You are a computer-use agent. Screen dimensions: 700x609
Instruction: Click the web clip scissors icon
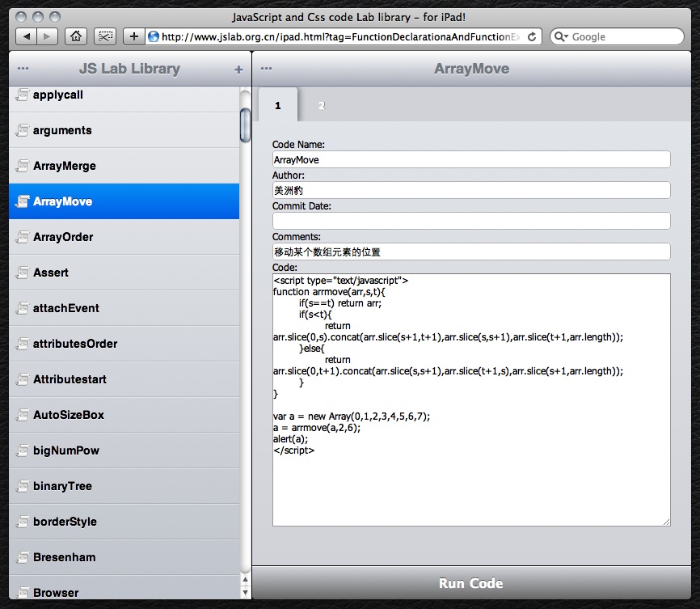tap(105, 36)
